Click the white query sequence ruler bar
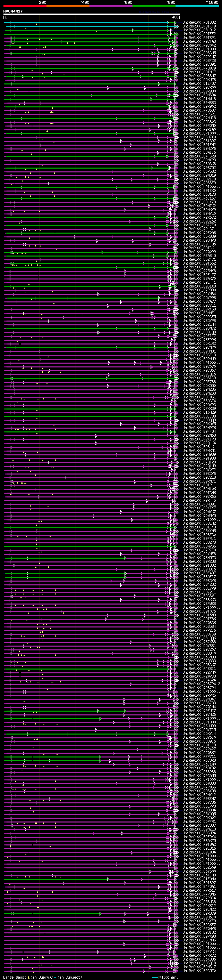222x980 pixels. 92,15
